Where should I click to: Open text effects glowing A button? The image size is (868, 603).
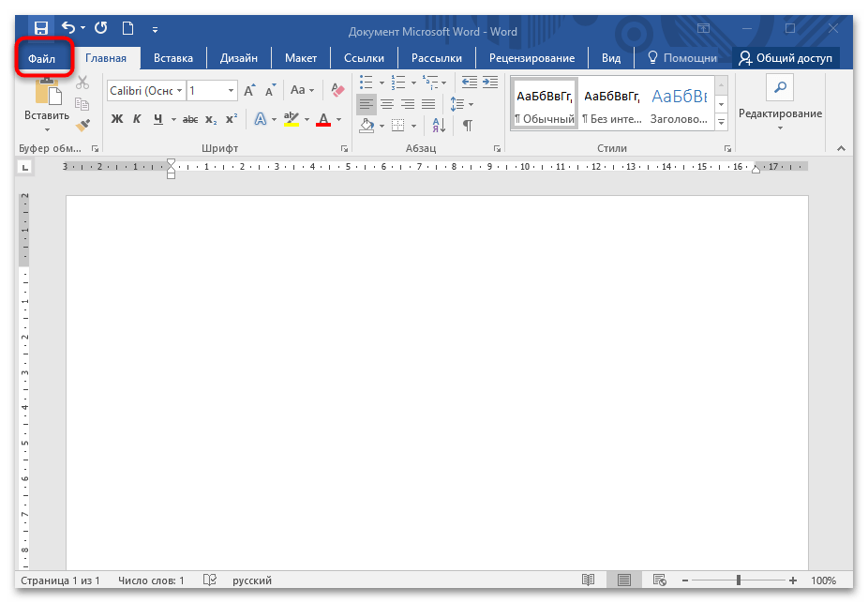pos(261,119)
